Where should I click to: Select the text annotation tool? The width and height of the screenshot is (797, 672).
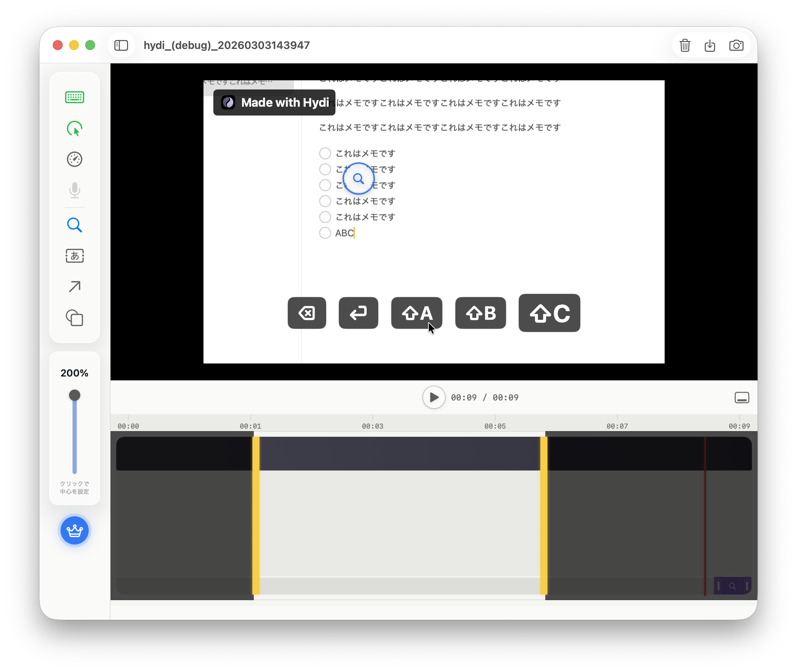point(75,256)
